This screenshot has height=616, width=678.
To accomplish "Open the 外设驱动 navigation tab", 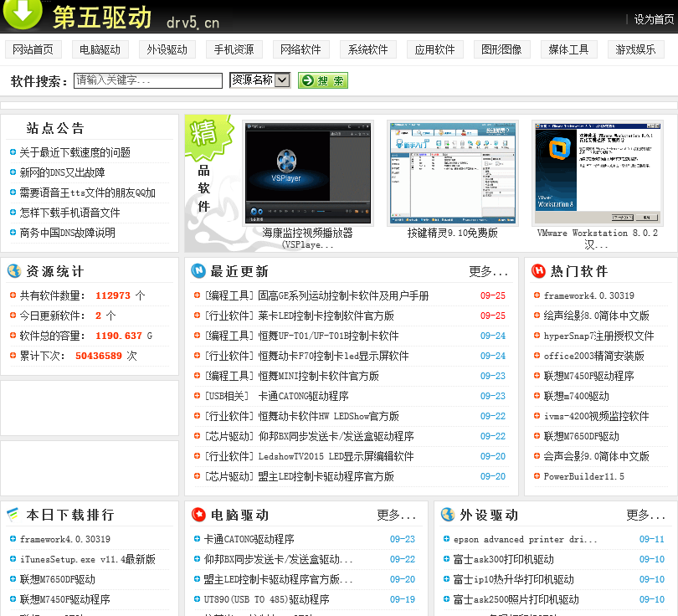I will (x=167, y=49).
